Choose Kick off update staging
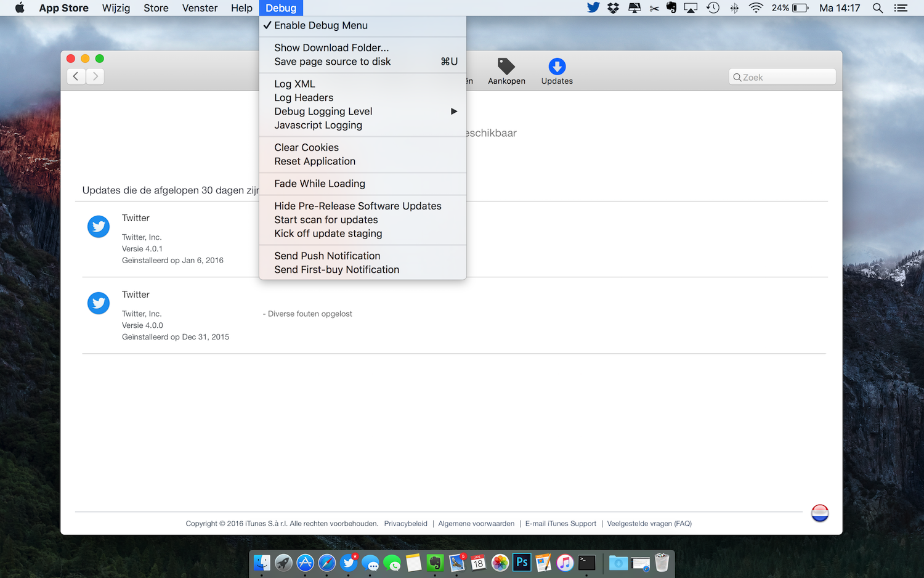Viewport: 924px width, 578px height. (x=363, y=234)
